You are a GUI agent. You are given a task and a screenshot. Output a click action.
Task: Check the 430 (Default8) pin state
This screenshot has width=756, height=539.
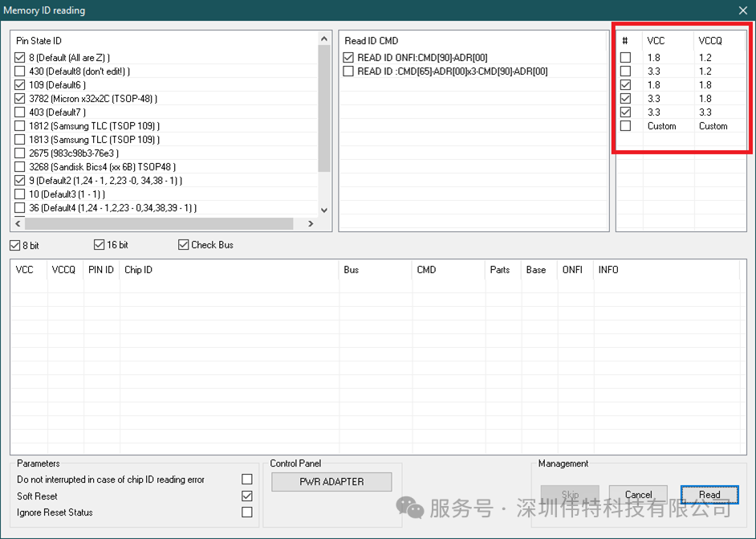tap(20, 71)
